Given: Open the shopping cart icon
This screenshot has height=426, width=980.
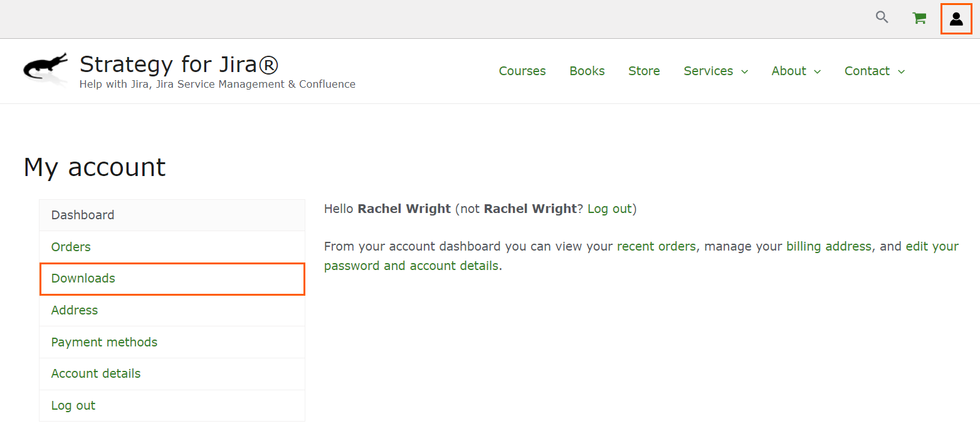Looking at the screenshot, I should [919, 18].
